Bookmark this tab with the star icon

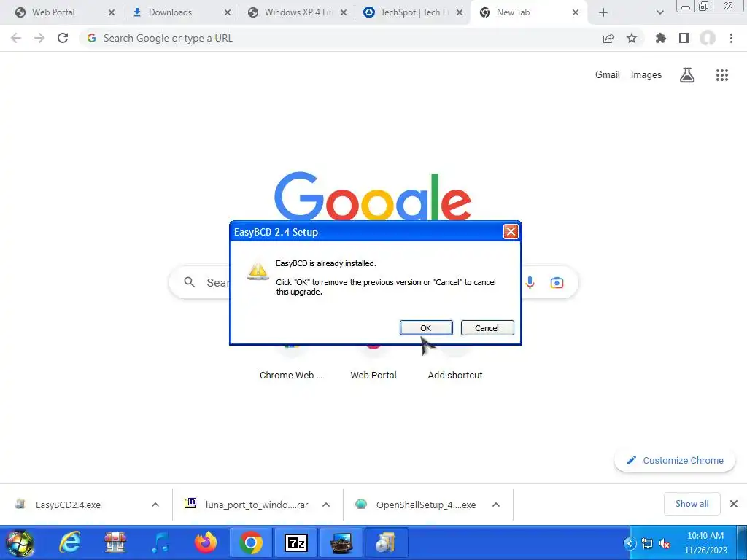coord(632,38)
